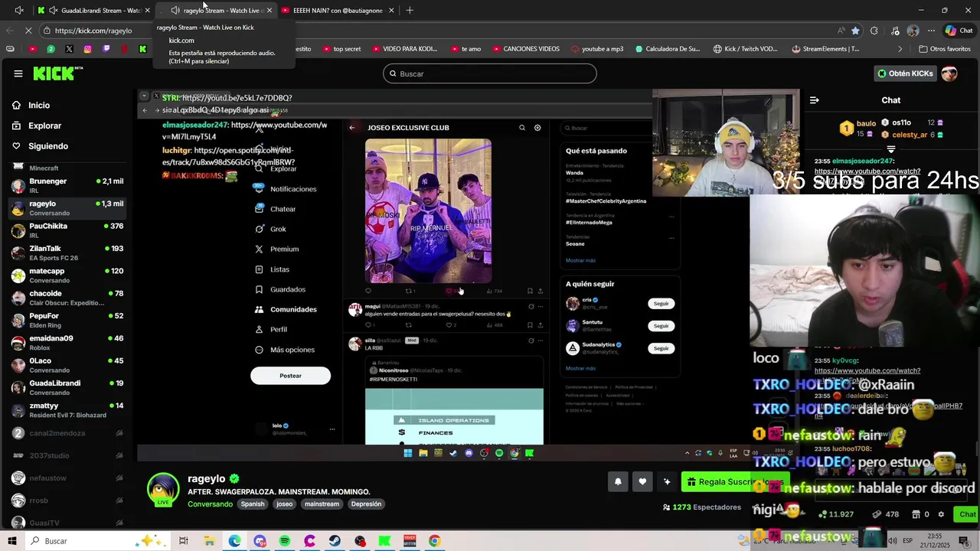Image resolution: width=980 pixels, height=551 pixels.
Task: Mute rageylo tab speaker icon
Action: [x=175, y=11]
